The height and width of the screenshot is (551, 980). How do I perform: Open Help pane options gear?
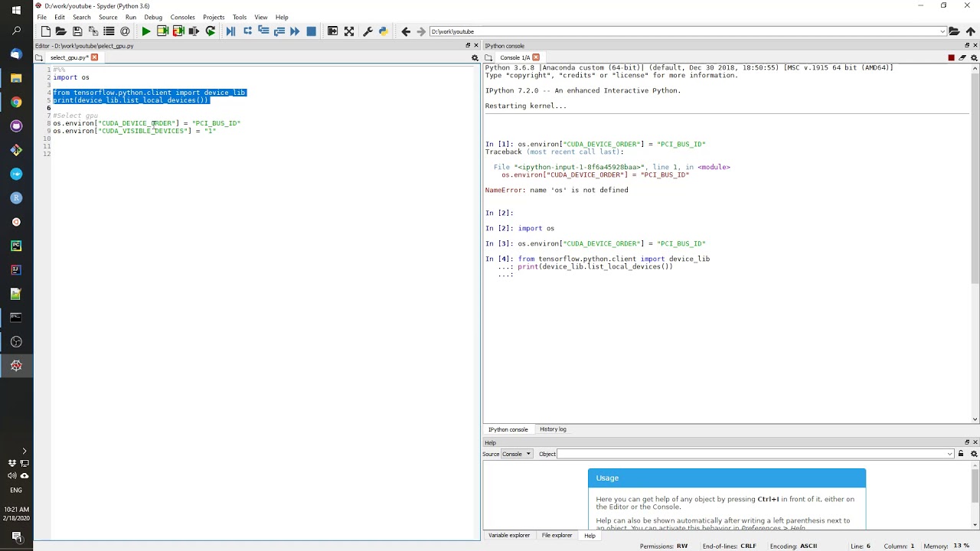974,454
